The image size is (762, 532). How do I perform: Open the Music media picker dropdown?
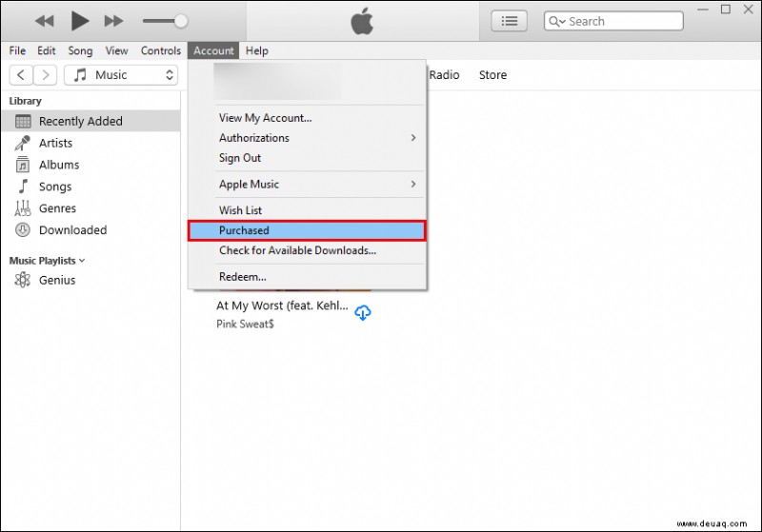(121, 75)
